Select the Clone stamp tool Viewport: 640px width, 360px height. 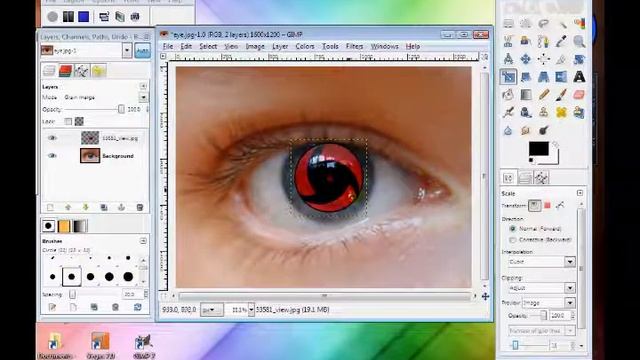pyautogui.click(x=544, y=113)
